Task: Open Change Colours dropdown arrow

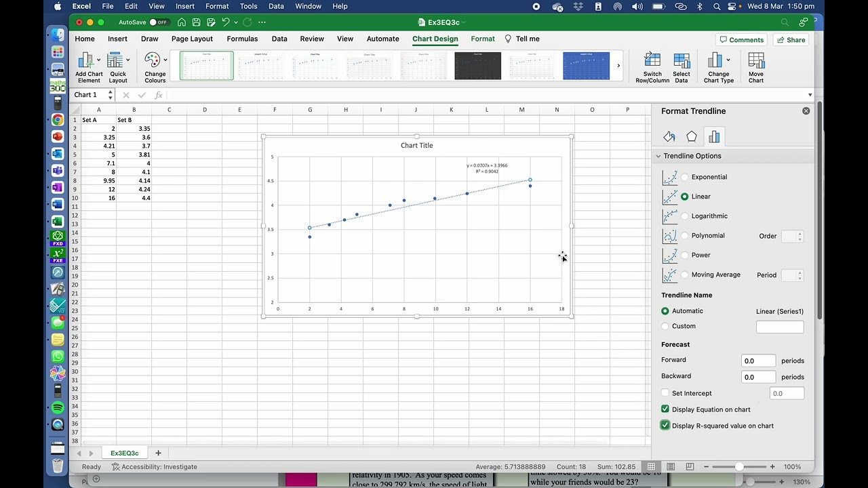Action: (x=165, y=60)
